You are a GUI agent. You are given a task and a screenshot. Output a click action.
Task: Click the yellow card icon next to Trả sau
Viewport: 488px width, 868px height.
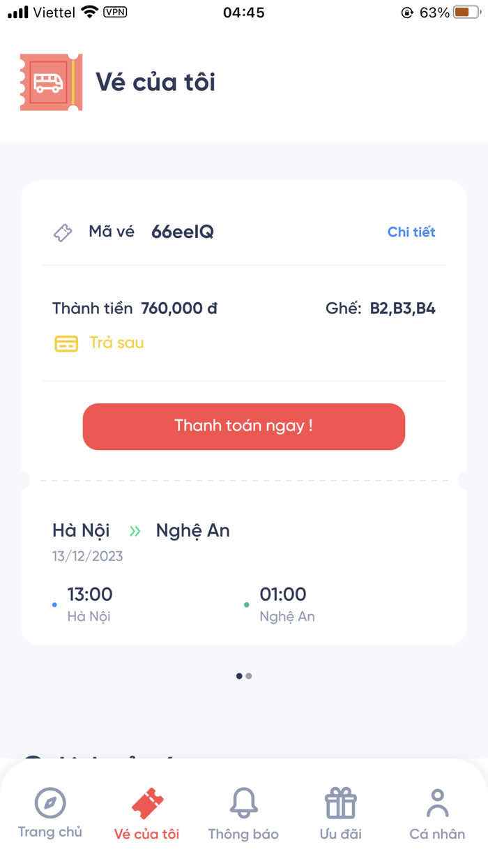tap(66, 343)
